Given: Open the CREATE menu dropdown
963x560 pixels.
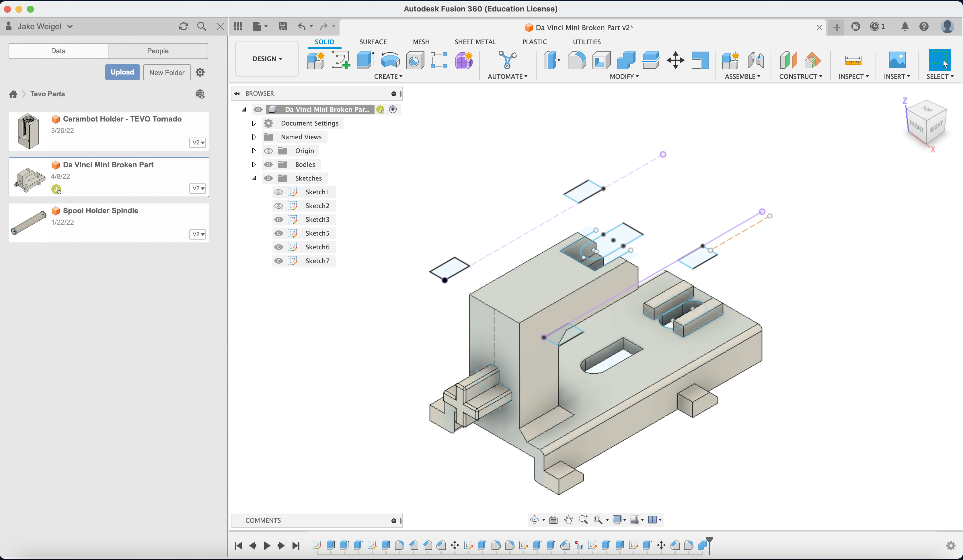Looking at the screenshot, I should (x=388, y=77).
